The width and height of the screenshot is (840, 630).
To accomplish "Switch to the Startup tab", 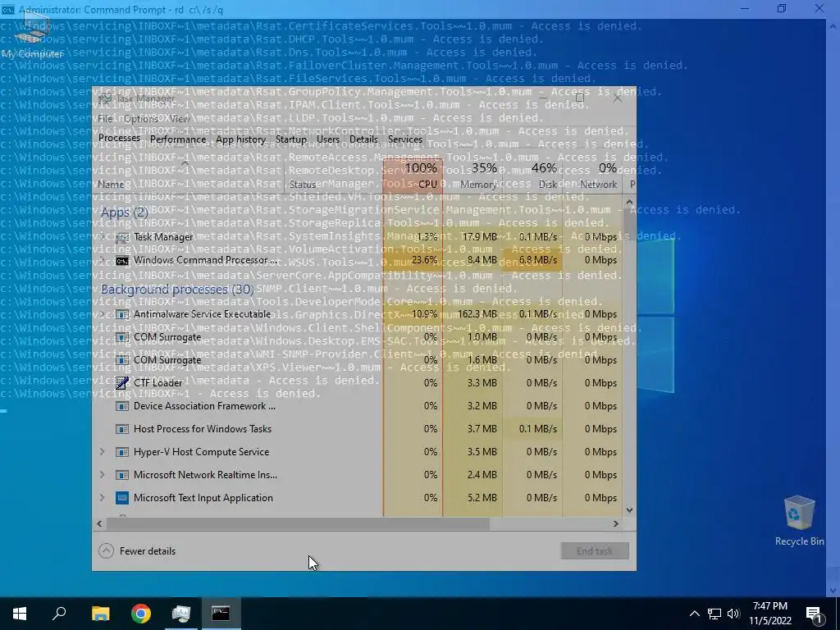I will click(291, 139).
